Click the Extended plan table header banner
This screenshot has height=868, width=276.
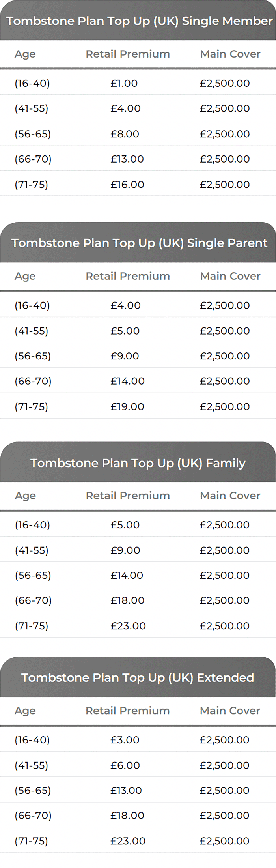coord(138,677)
